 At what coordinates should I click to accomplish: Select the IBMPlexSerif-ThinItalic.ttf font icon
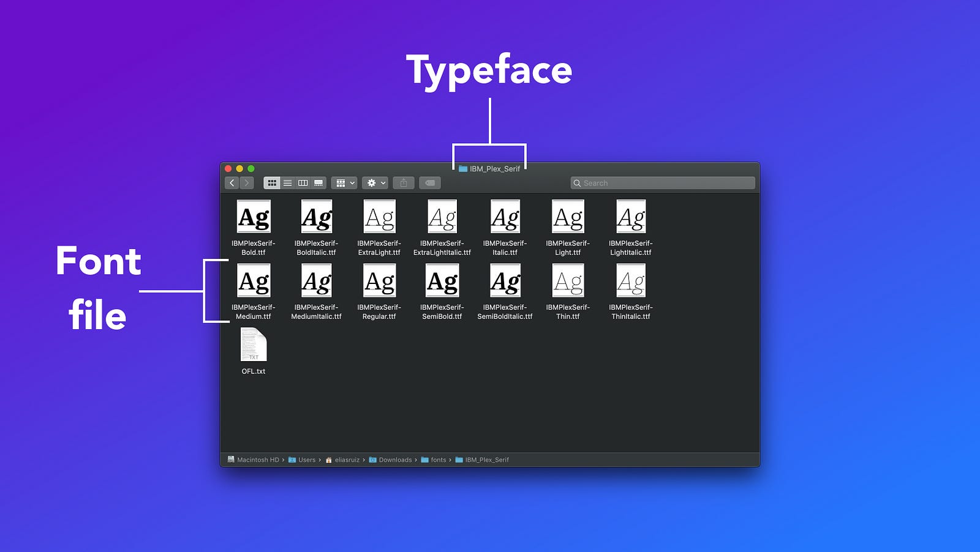point(631,280)
